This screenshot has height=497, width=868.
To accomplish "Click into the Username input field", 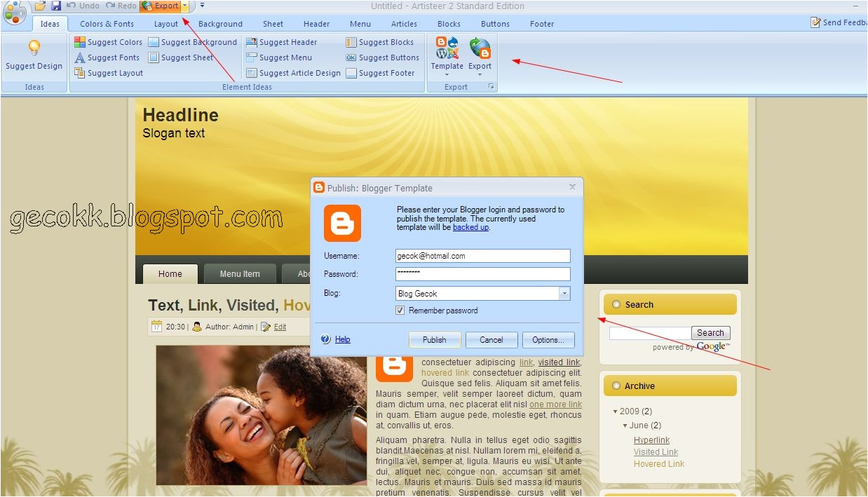I will point(482,256).
